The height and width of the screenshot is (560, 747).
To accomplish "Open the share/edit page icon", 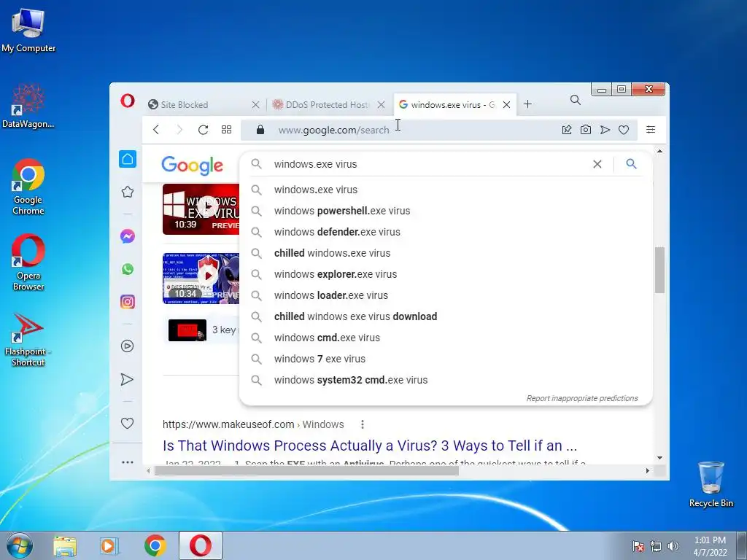I will (x=566, y=130).
